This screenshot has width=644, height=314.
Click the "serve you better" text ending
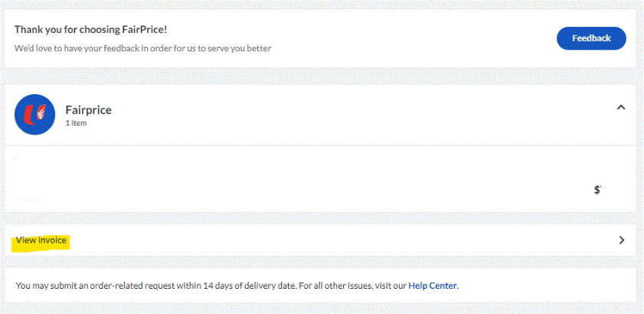tap(245, 48)
